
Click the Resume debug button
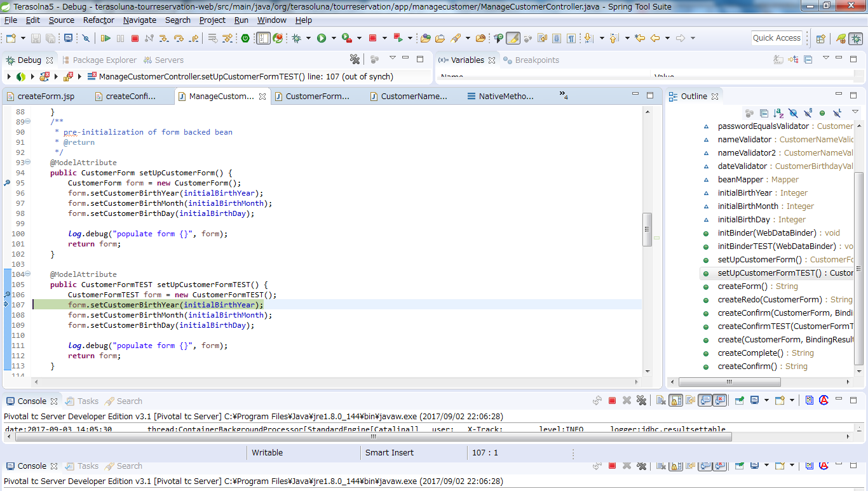coord(105,38)
